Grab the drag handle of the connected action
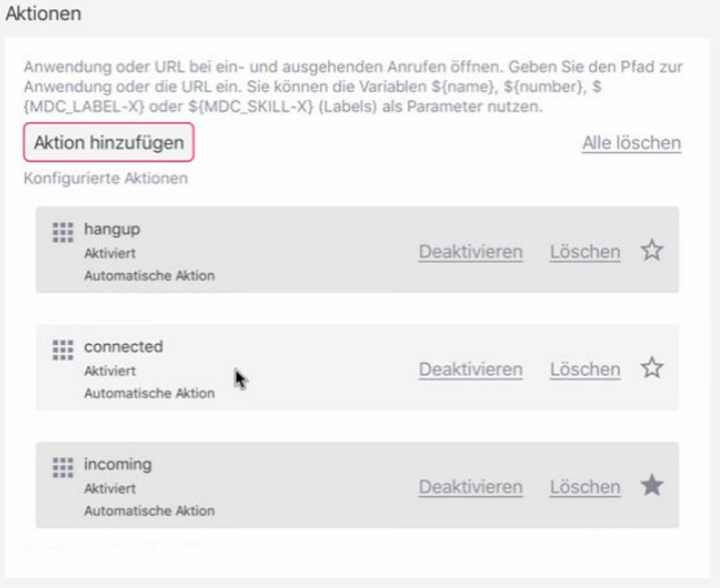Screen dimensions: 720x588 click(63, 350)
